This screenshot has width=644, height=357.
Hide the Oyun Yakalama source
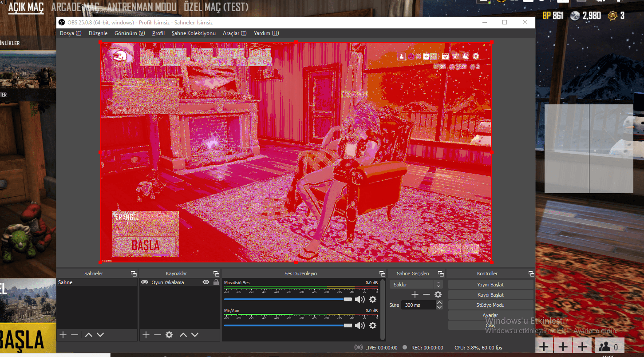tap(206, 282)
